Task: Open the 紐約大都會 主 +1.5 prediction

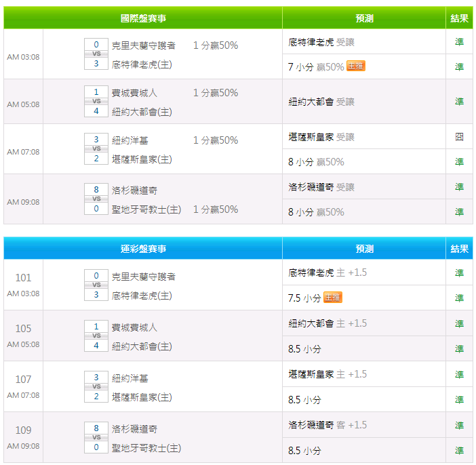Action: [328, 323]
